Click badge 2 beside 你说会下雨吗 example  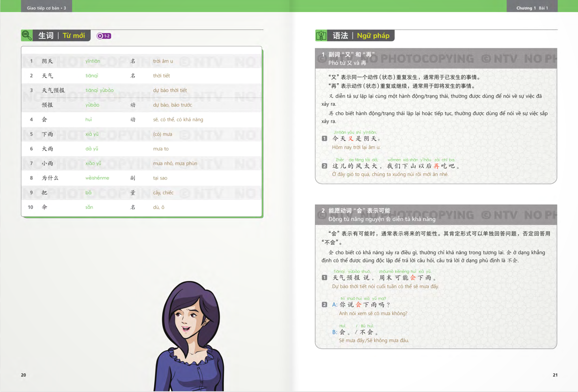pos(324,304)
